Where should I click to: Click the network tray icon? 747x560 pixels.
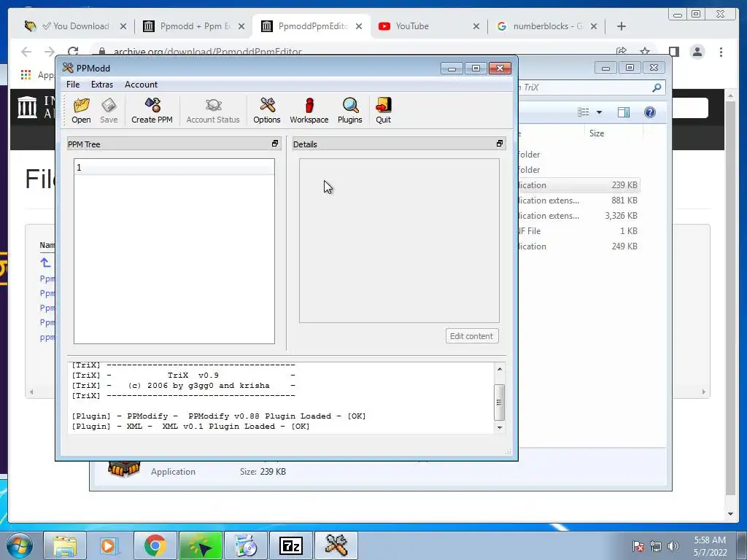point(656,546)
